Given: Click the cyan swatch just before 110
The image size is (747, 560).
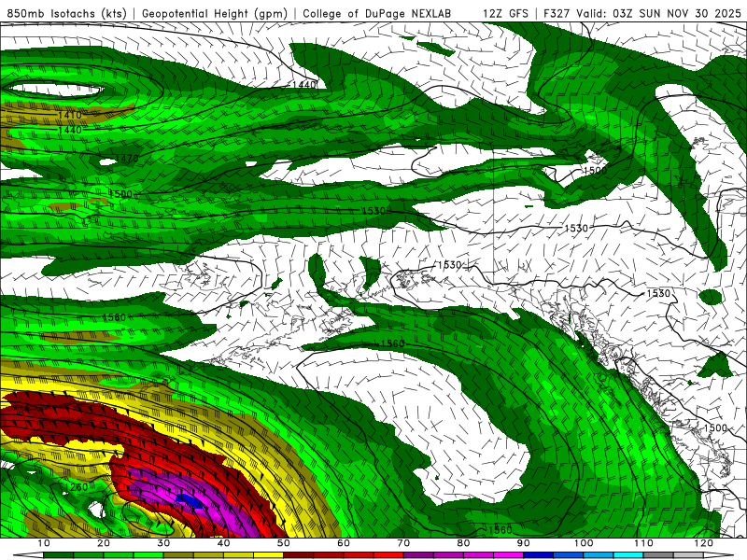Looking at the screenshot, I should tap(628, 555).
